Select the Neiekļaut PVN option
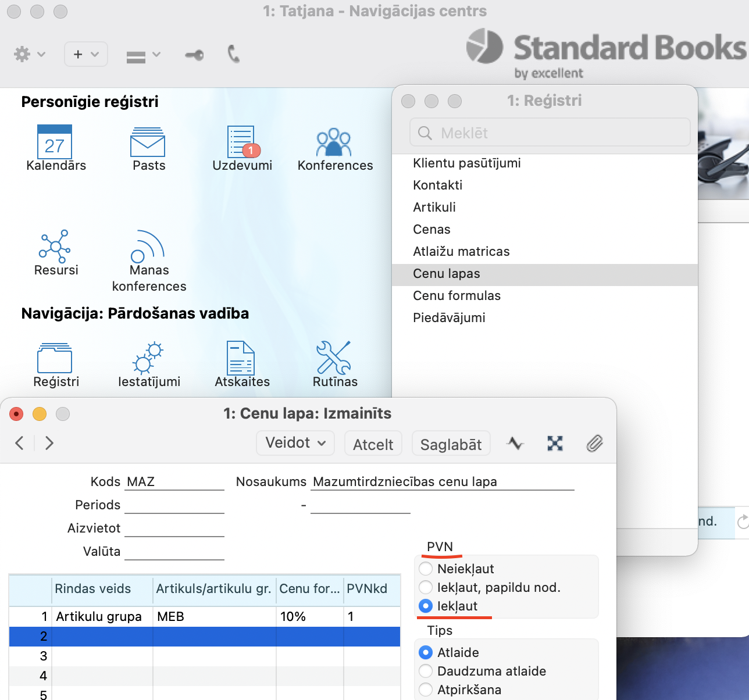Image resolution: width=749 pixels, height=700 pixels. 426,569
